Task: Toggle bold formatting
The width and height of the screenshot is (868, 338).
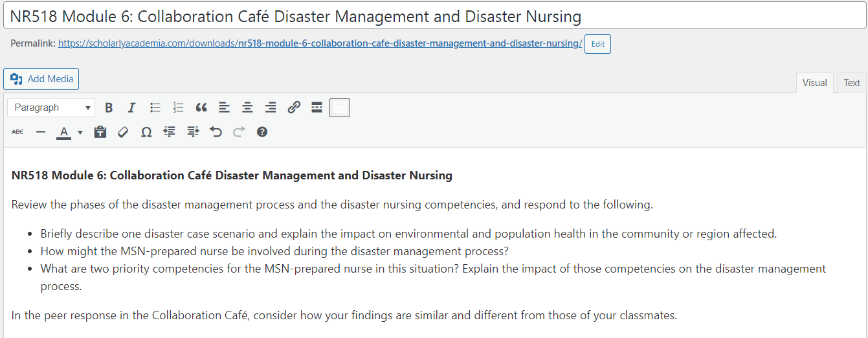Action: click(x=109, y=107)
